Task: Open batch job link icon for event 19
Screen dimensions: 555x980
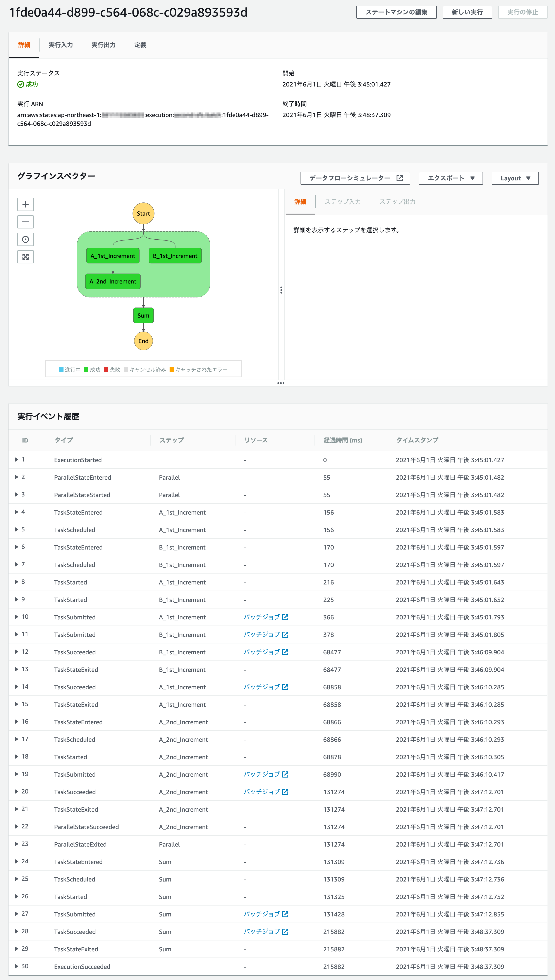Action: 285,774
